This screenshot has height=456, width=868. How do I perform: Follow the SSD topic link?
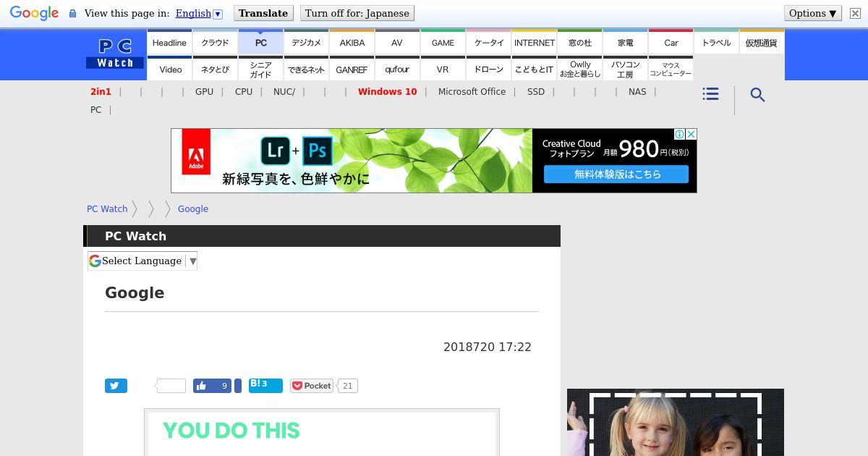click(536, 91)
